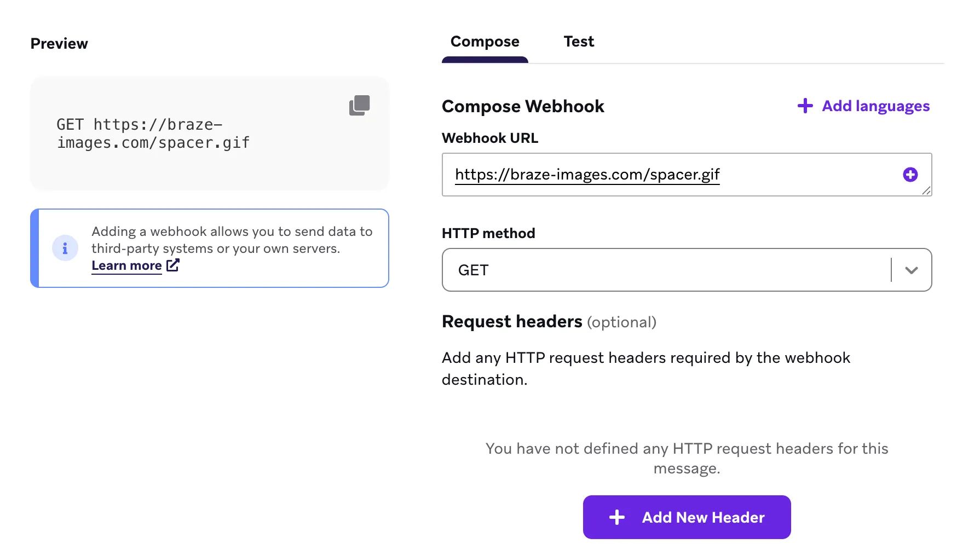The height and width of the screenshot is (544, 980).
Task: Copy the webhook preview to clipboard
Action: 360,105
